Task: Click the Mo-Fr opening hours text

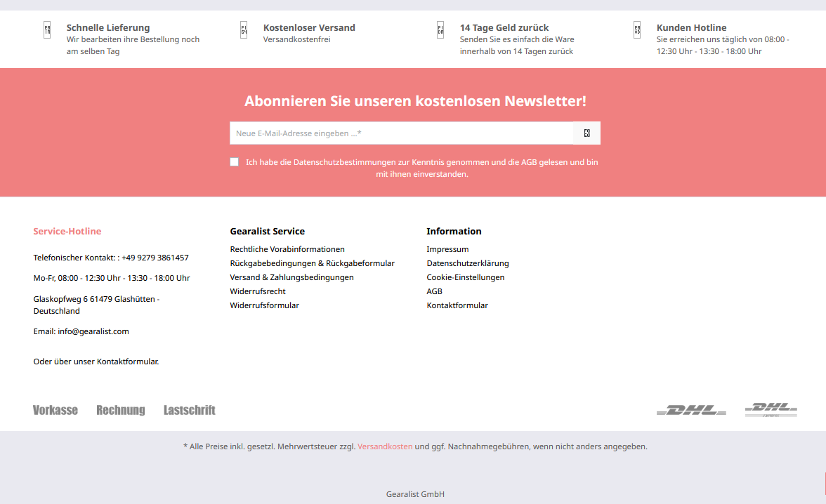Action: (x=112, y=278)
